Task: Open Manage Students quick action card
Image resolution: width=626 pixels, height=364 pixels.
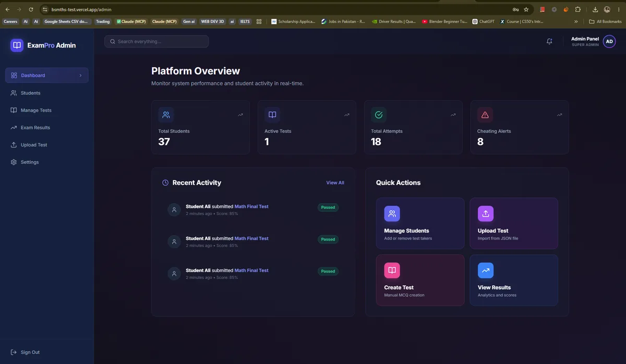Action: point(420,223)
